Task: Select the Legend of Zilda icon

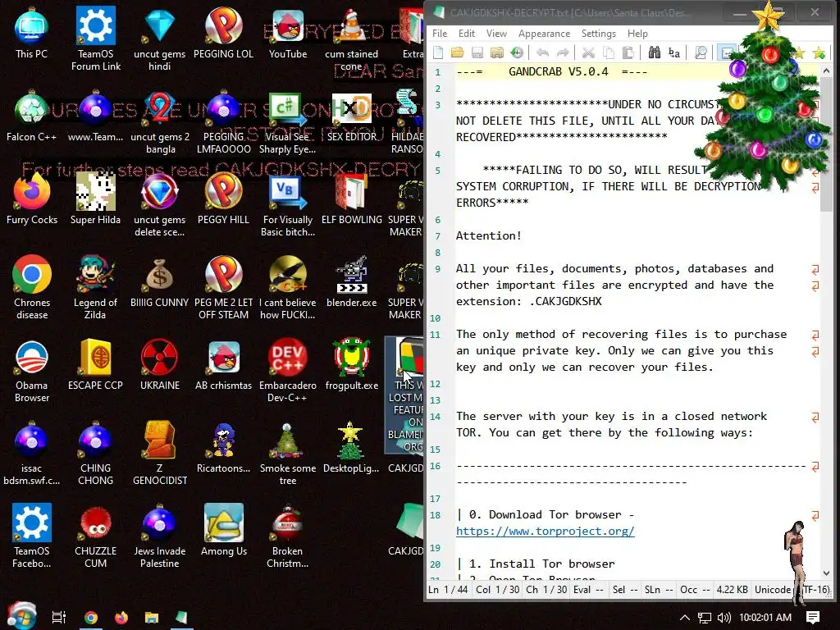Action: [x=95, y=288]
